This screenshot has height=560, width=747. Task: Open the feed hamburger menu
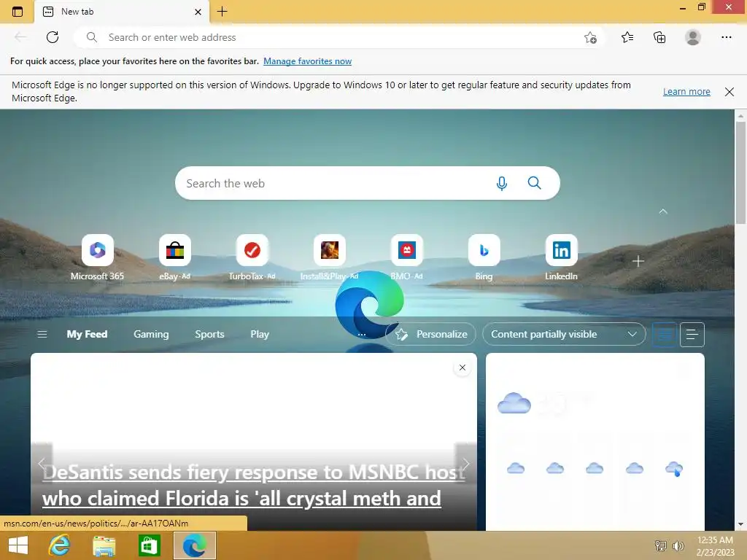click(x=42, y=334)
